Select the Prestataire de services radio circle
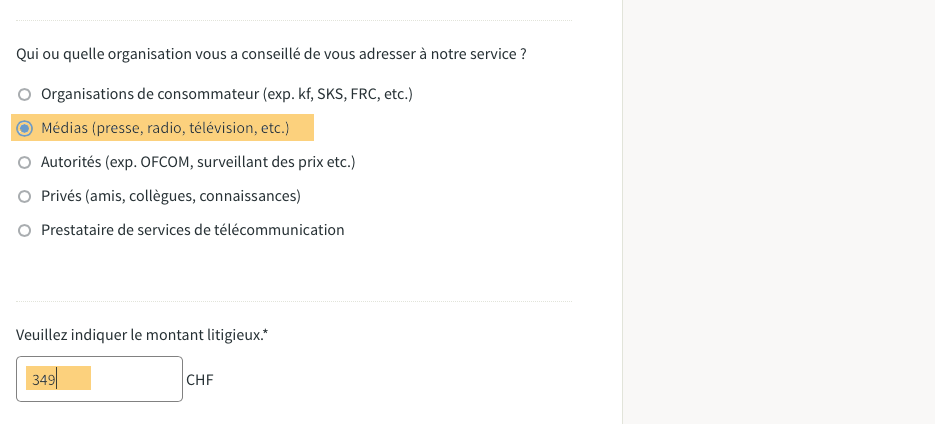935x424 pixels. point(24,230)
